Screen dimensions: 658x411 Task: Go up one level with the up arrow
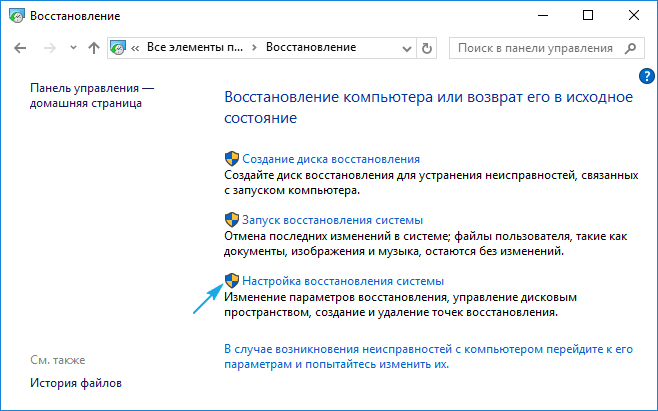(93, 48)
